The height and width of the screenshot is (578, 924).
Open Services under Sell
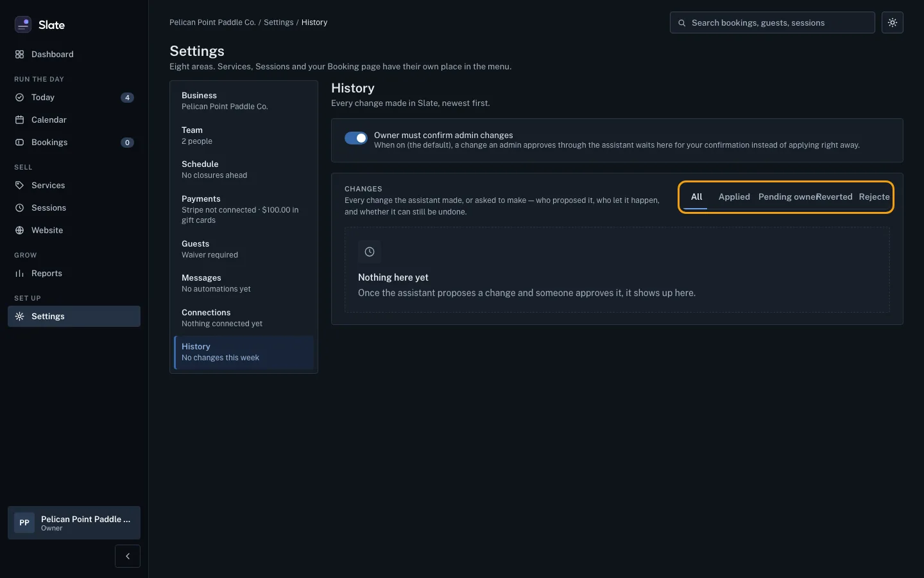tap(74, 186)
